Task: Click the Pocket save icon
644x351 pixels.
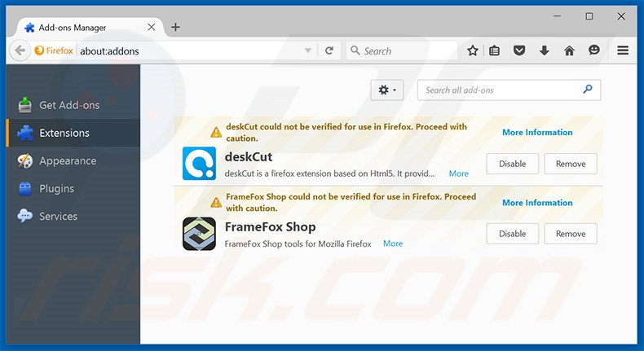Action: point(519,51)
